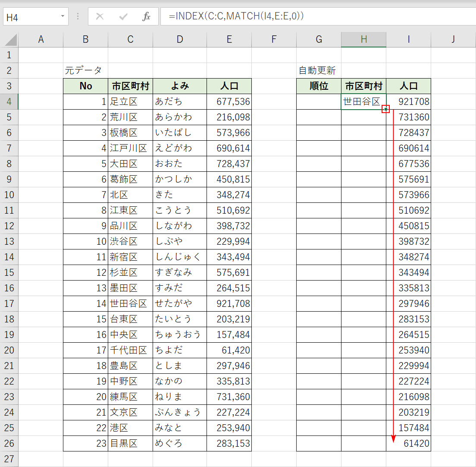Image resolution: width=476 pixels, height=467 pixels.
Task: Click the Cancel X icon in formula bar
Action: click(100, 16)
